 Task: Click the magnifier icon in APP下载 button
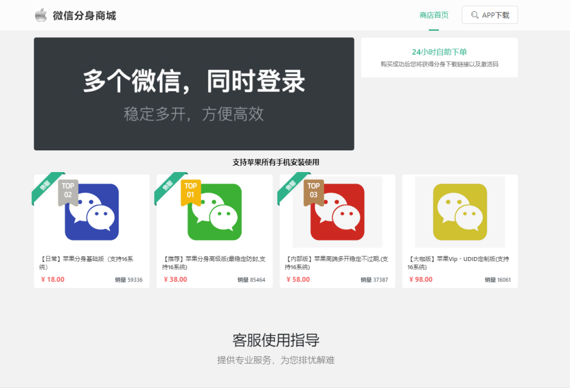[474, 15]
